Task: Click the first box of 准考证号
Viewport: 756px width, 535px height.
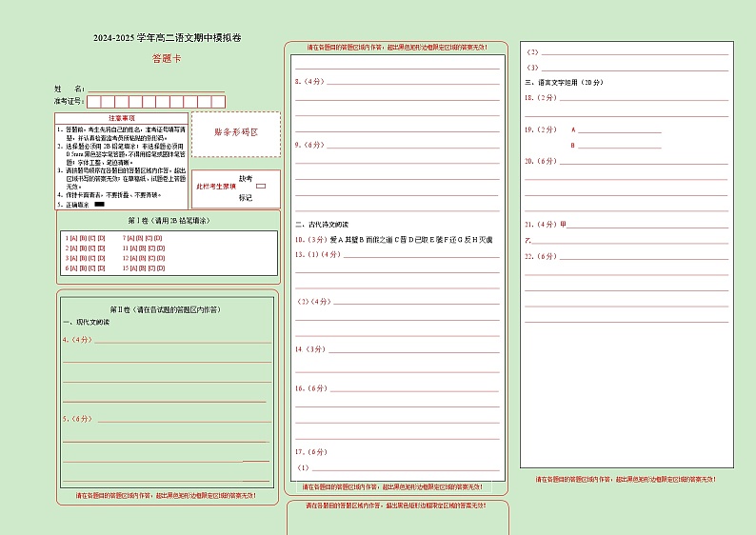Action: pyautogui.click(x=94, y=102)
